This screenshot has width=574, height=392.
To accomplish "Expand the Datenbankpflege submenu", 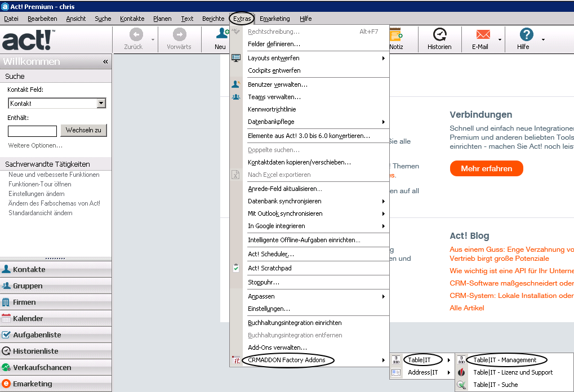I will tap(383, 122).
